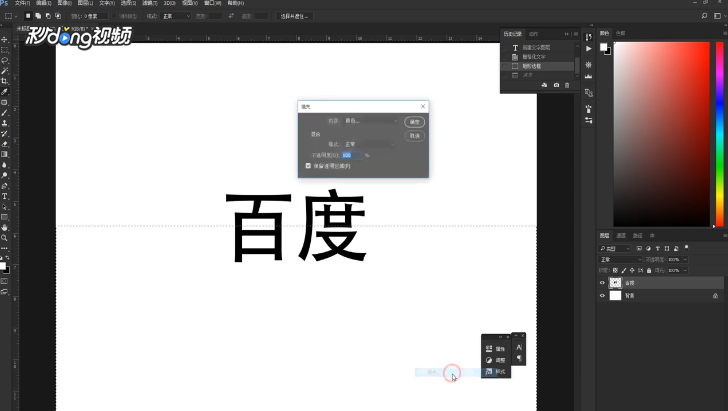Open the 滤镜 menu
The image size is (728, 411).
(150, 3)
